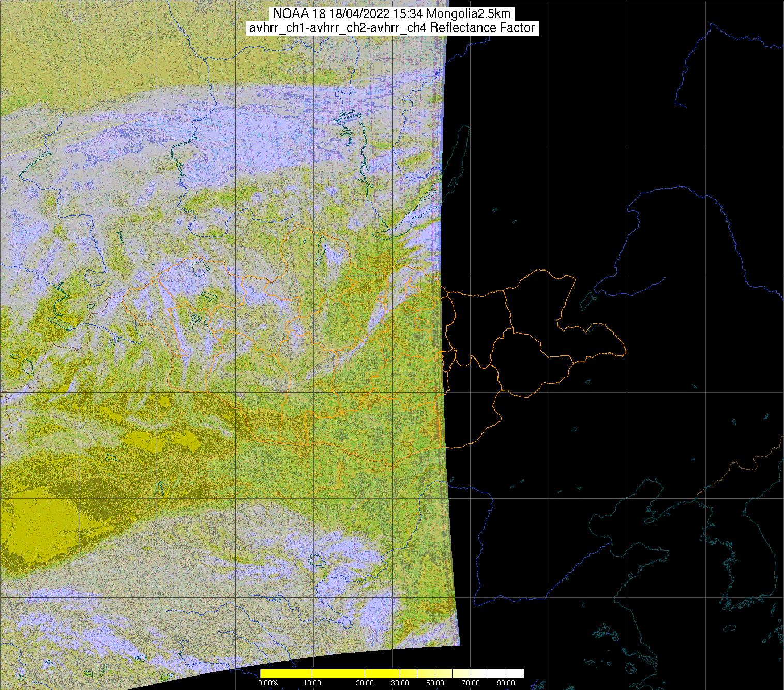
Task: Click the 20.00 legend label
Action: (365, 683)
